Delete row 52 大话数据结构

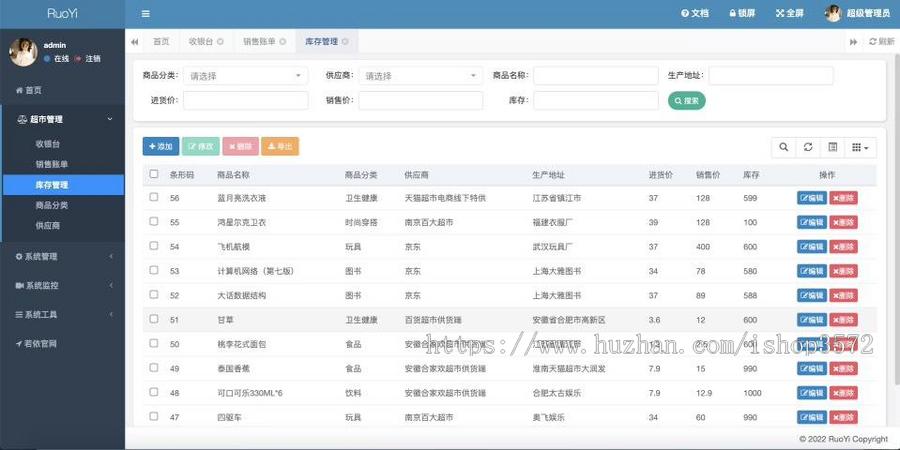coord(843,296)
